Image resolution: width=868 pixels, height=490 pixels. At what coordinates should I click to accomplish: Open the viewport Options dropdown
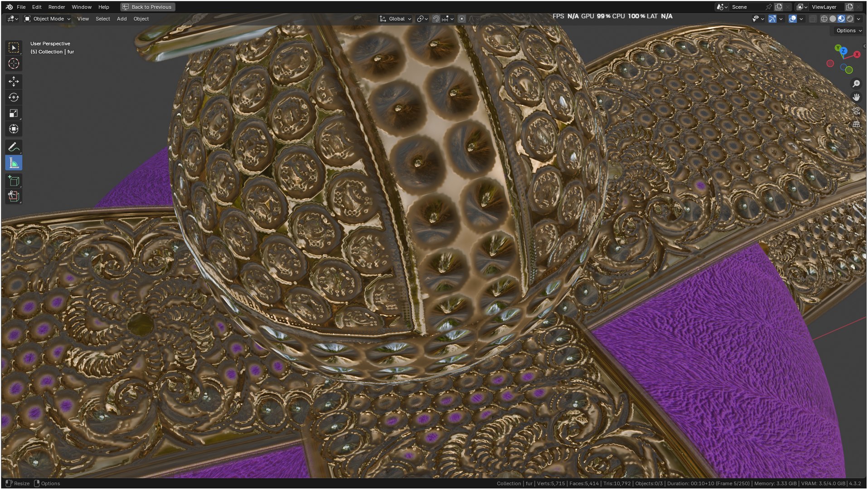coord(849,30)
